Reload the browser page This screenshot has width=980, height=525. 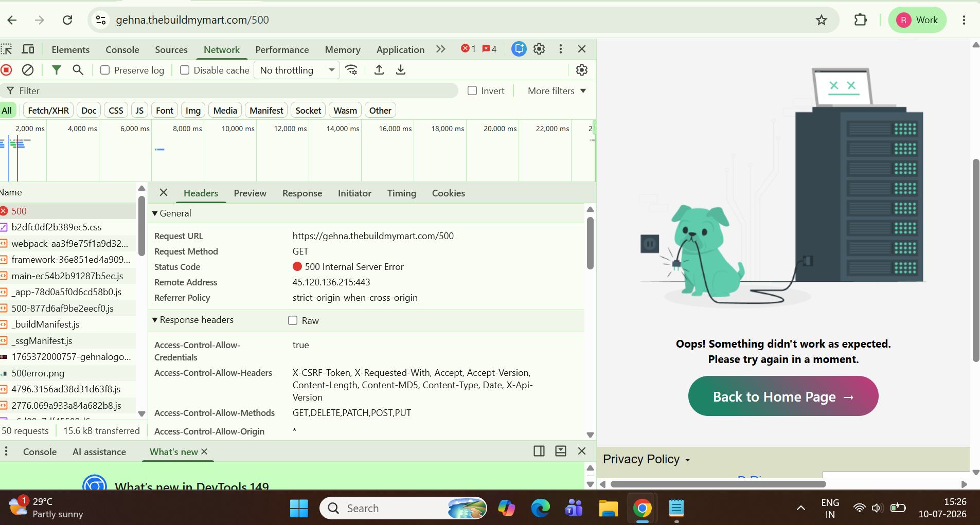point(67,20)
